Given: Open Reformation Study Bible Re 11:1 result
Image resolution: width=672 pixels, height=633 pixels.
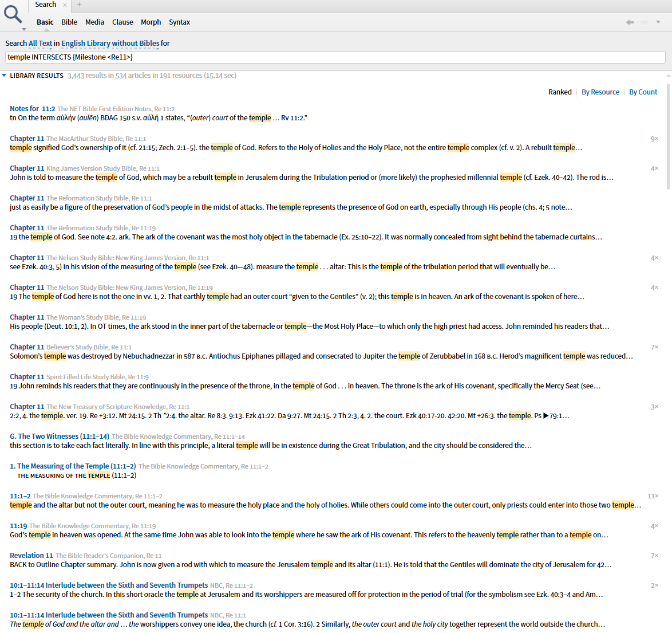Looking at the screenshot, I should [x=27, y=198].
